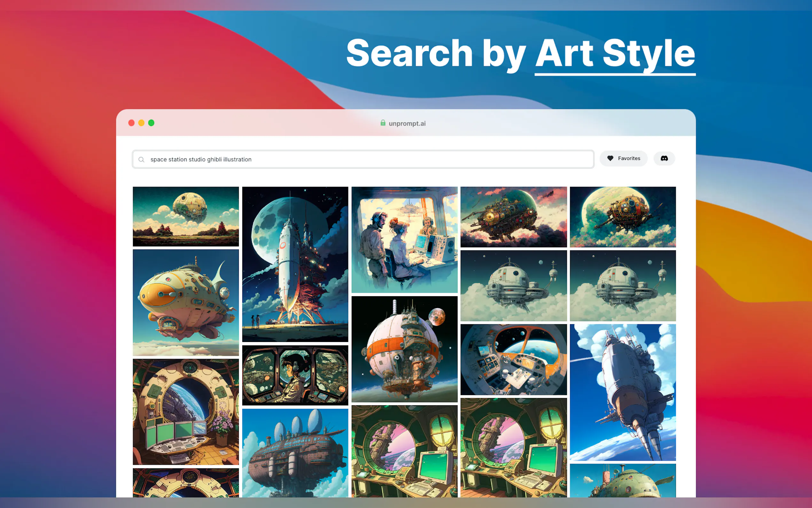Click the yellow minimize window dot
Screen dimensions: 812x508
141,123
